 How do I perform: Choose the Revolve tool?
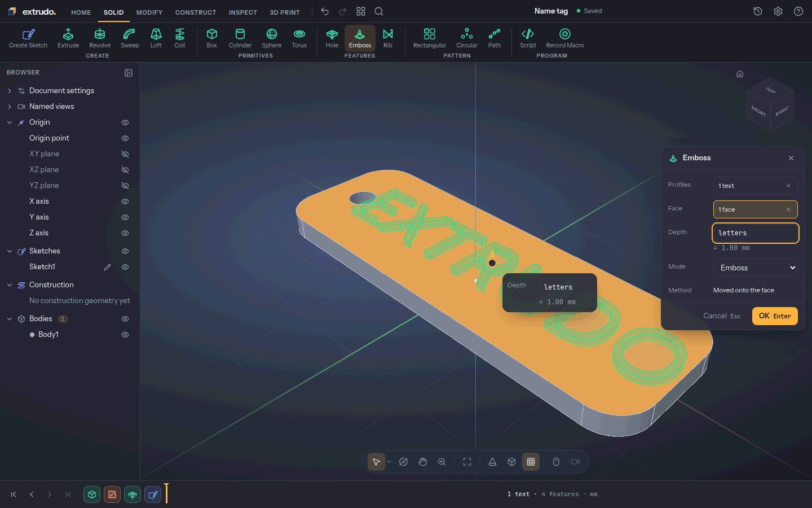[x=100, y=38]
